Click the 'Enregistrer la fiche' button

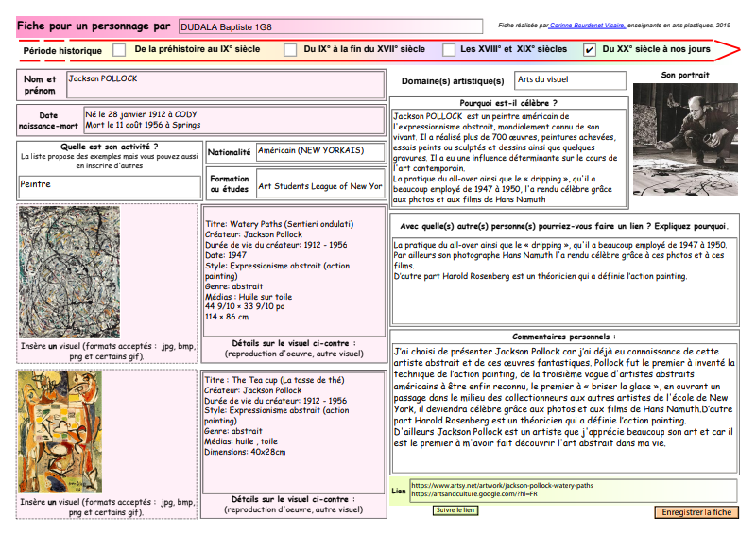[x=696, y=512]
